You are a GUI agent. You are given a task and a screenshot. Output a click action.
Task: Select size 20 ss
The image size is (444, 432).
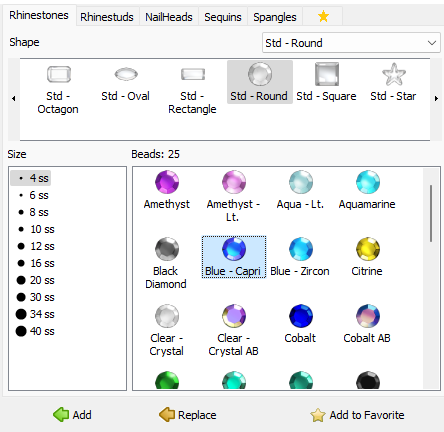click(x=36, y=280)
